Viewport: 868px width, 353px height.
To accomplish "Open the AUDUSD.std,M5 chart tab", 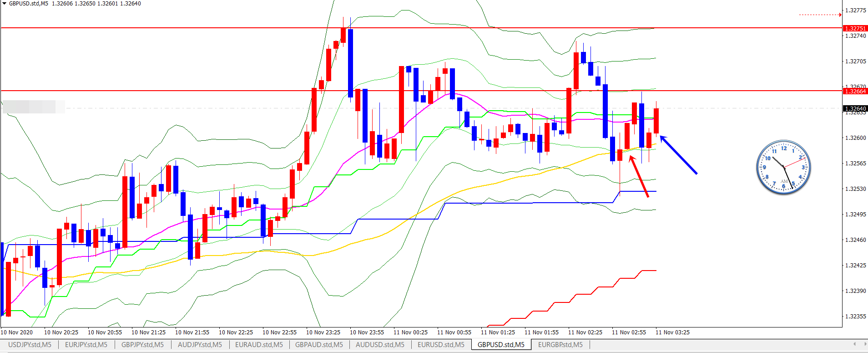I will pos(380,345).
